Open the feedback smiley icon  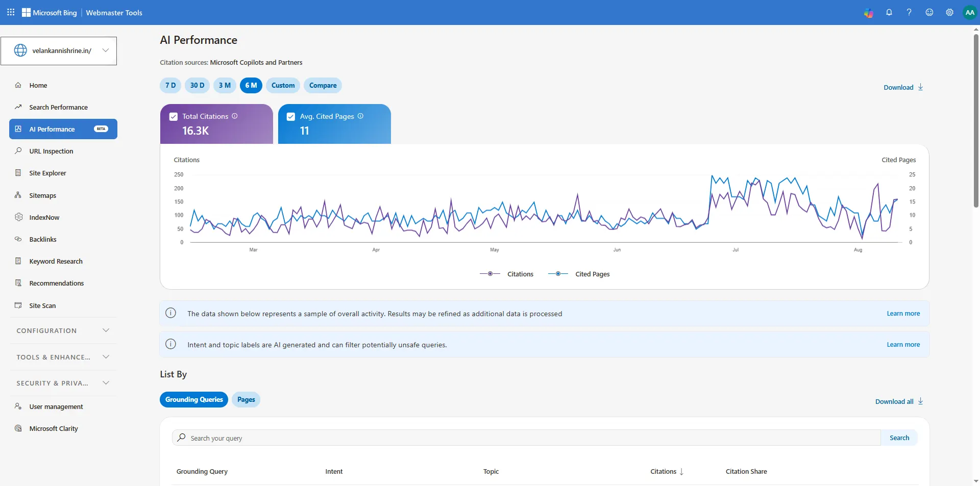click(x=929, y=12)
